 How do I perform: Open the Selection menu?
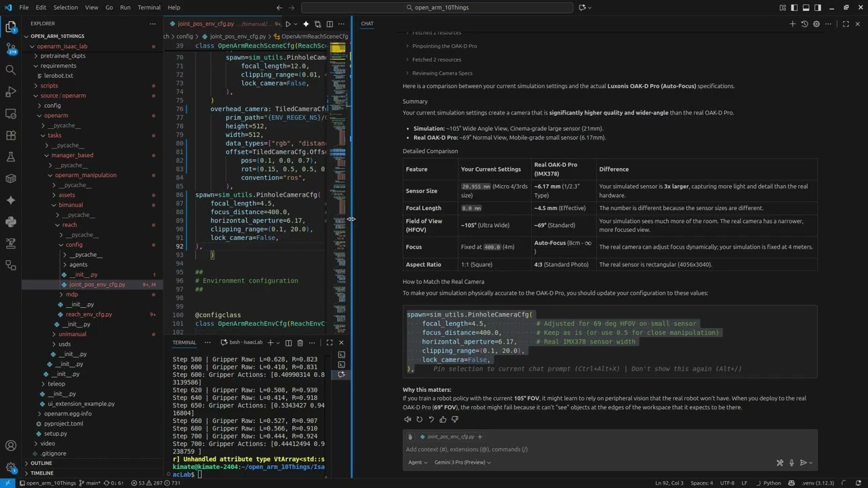point(66,7)
